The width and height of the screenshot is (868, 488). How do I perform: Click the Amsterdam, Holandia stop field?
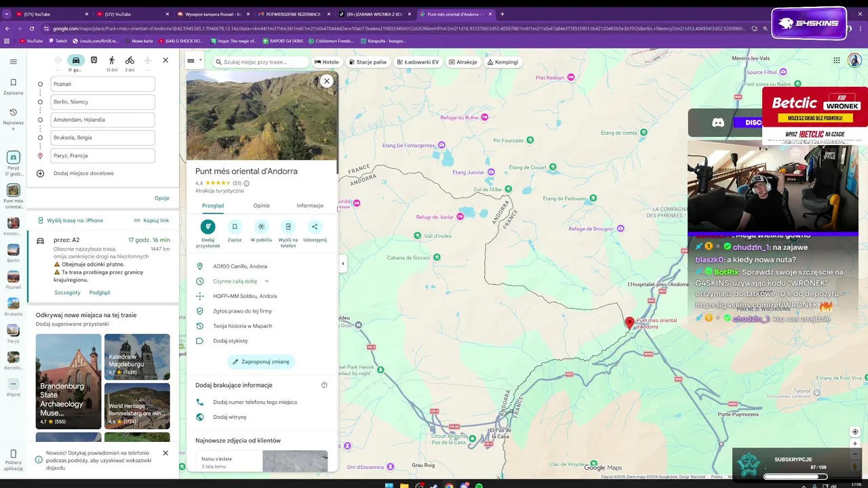pyautogui.click(x=102, y=120)
